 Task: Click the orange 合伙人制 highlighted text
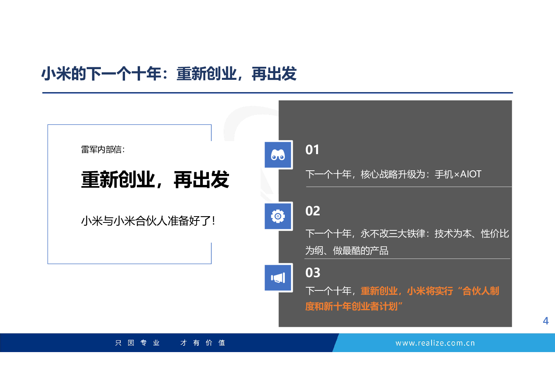click(480, 291)
